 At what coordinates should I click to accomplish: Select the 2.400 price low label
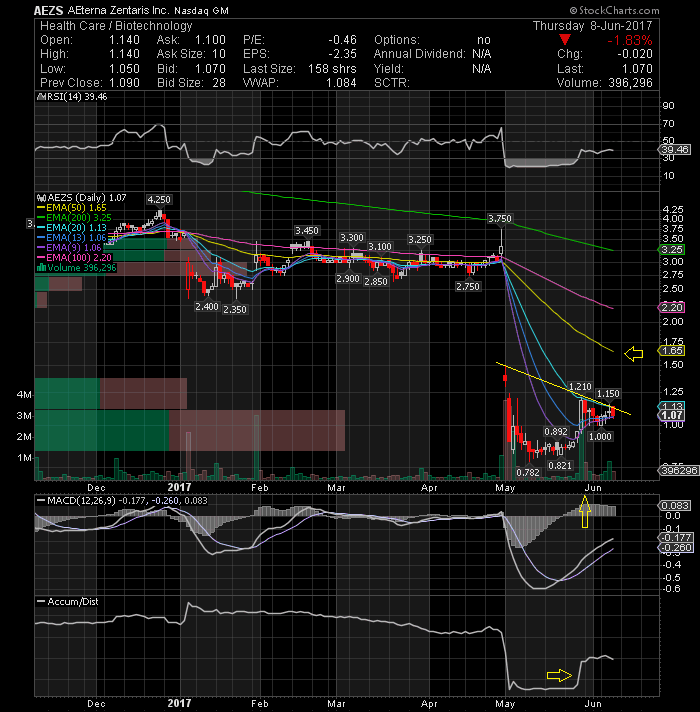207,307
